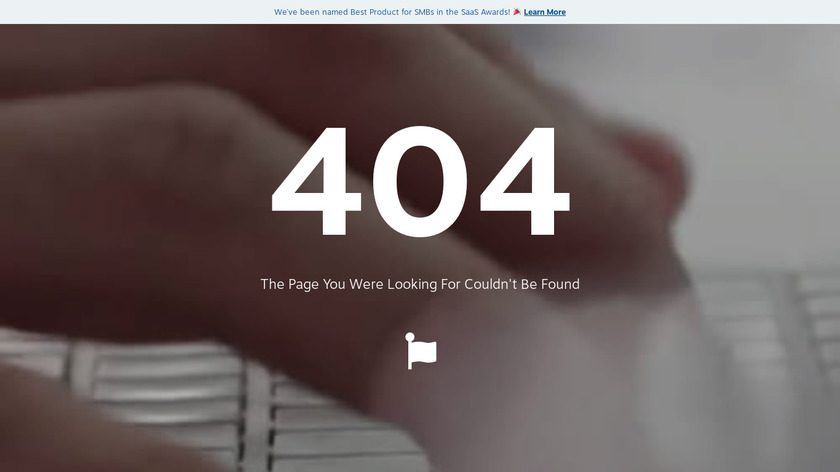Click the SaaS Awards announcement text
This screenshot has width=840, height=472.
pyautogui.click(x=392, y=12)
